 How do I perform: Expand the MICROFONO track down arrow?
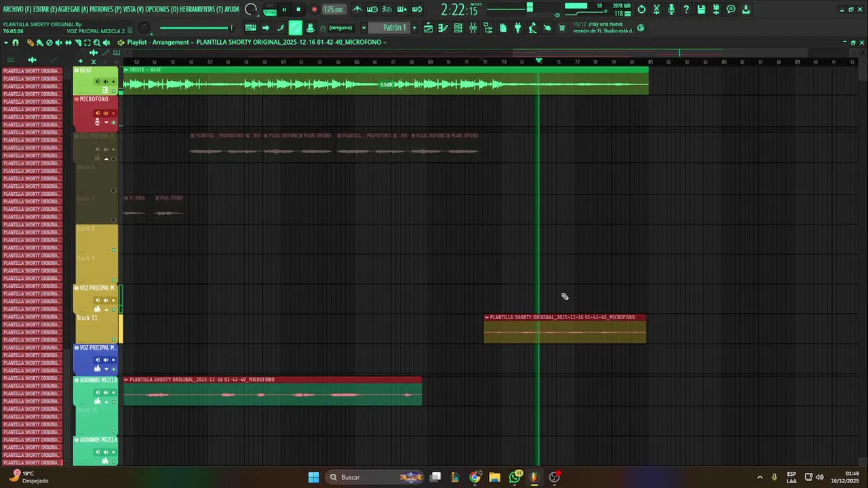pos(106,122)
